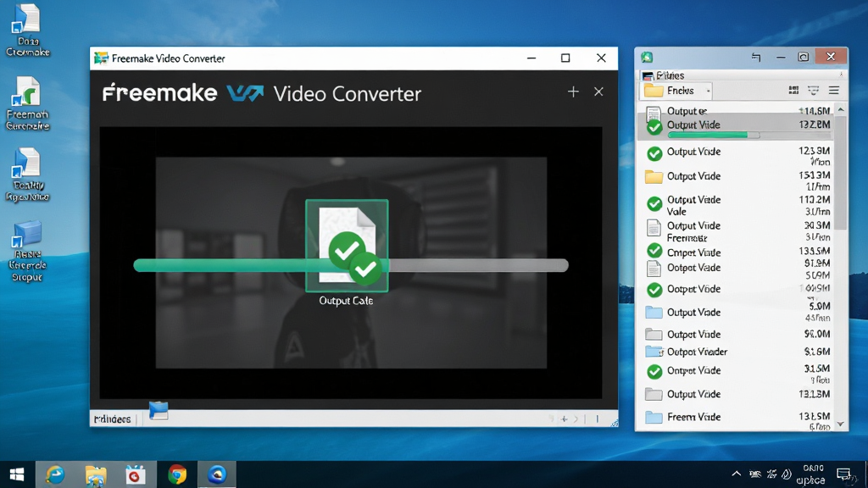Select the Freem Vade row
This screenshot has height=488, width=868.
coord(737,417)
